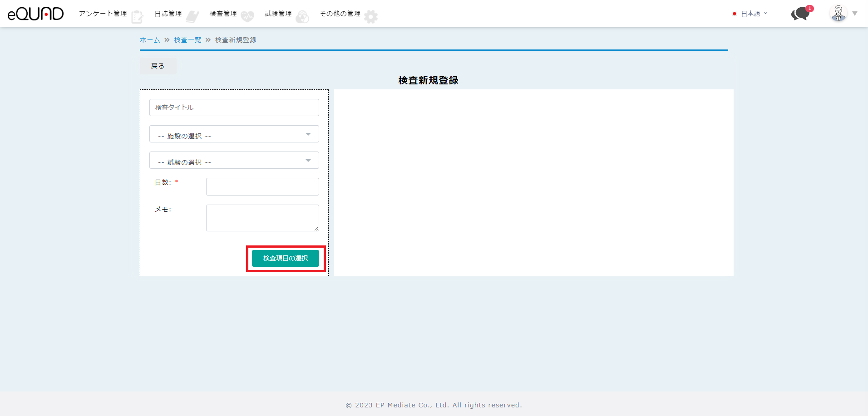Expand the user account menu arrow
Image resolution: width=868 pixels, height=416 pixels.
[x=855, y=14]
